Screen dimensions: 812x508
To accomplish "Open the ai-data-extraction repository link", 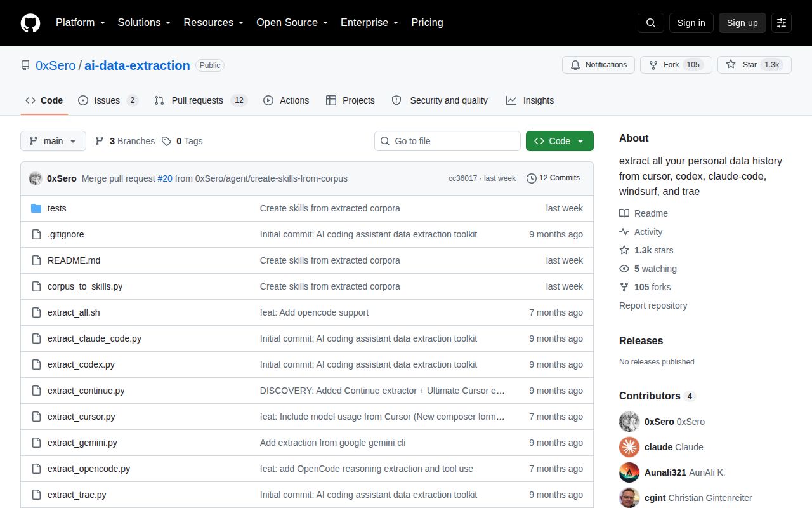I will [x=137, y=65].
